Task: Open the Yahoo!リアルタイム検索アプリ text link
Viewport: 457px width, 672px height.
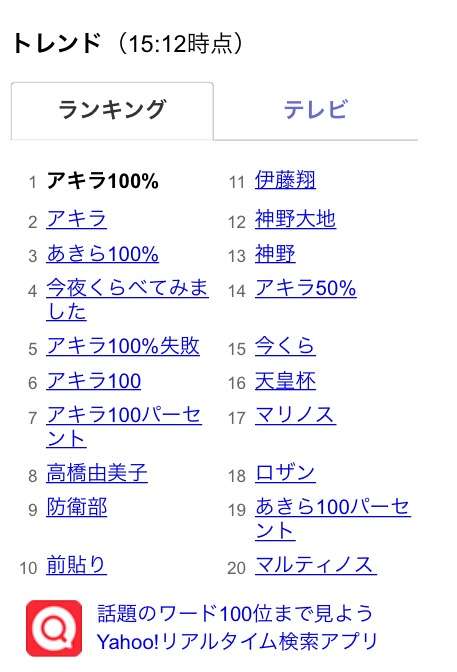Action: (x=237, y=642)
